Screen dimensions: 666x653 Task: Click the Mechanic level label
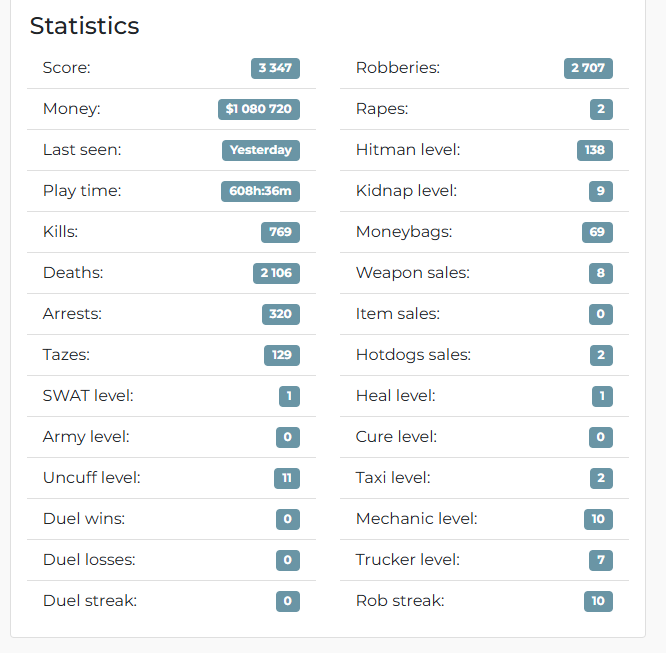(x=417, y=519)
